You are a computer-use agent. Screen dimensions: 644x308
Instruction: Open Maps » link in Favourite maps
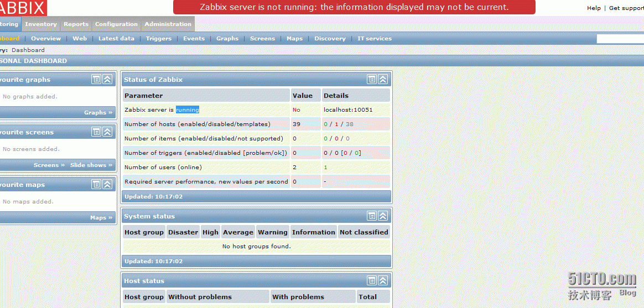tap(101, 218)
